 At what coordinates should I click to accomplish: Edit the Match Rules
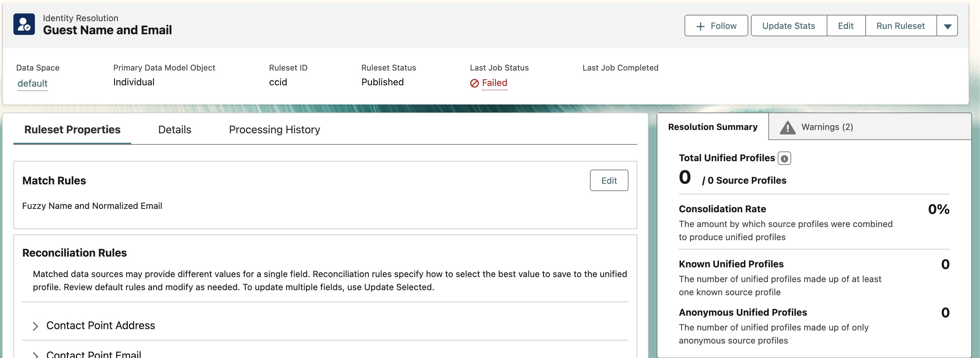[x=609, y=181]
